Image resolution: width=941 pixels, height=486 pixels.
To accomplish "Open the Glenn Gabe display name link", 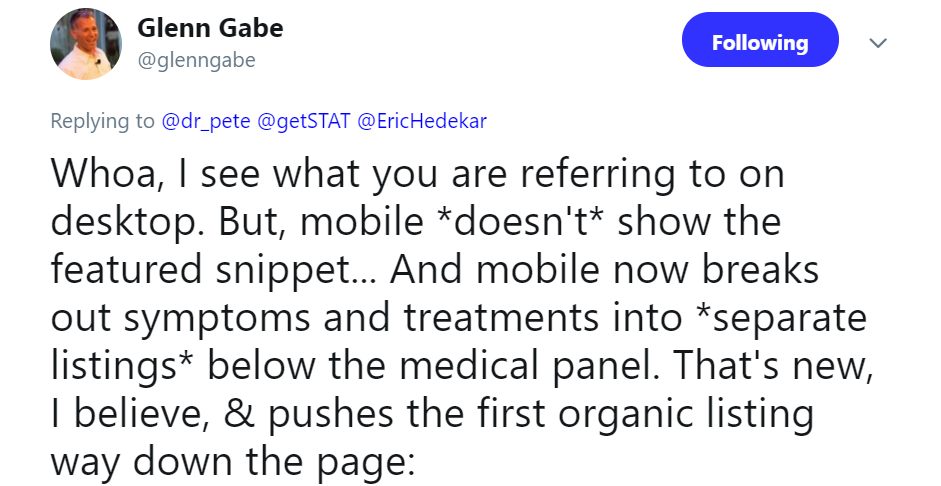I will pos(210,28).
